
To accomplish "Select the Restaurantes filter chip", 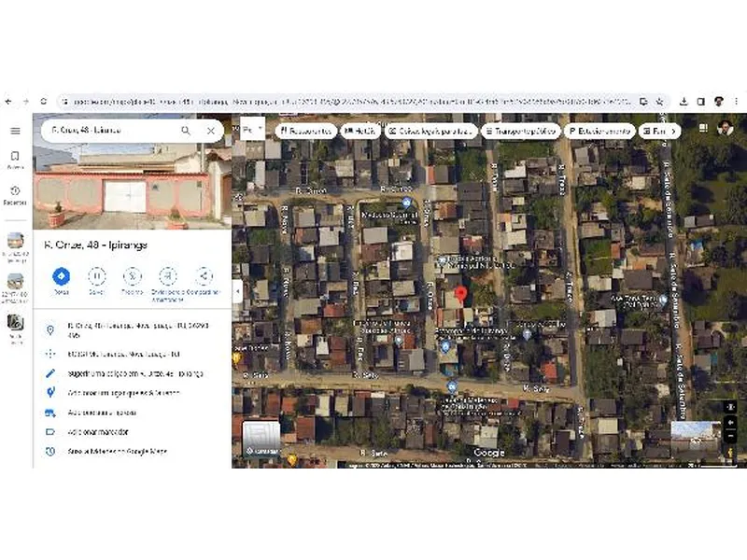I will tap(306, 132).
